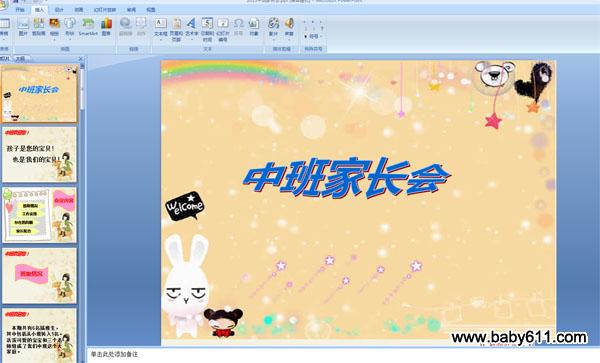
Task: Switch to the Home ribbon tab
Action: (20, 10)
